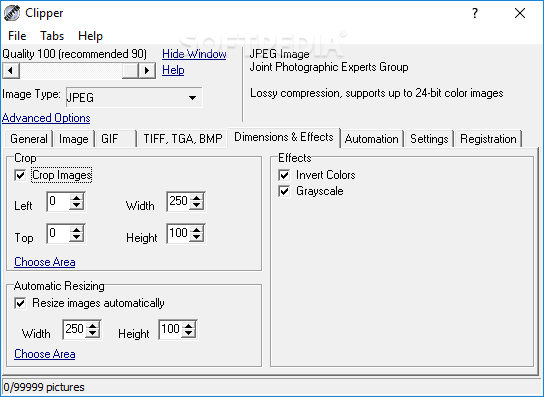Decrease resize Height with down arrow
This screenshot has height=397, width=544.
click(188, 333)
